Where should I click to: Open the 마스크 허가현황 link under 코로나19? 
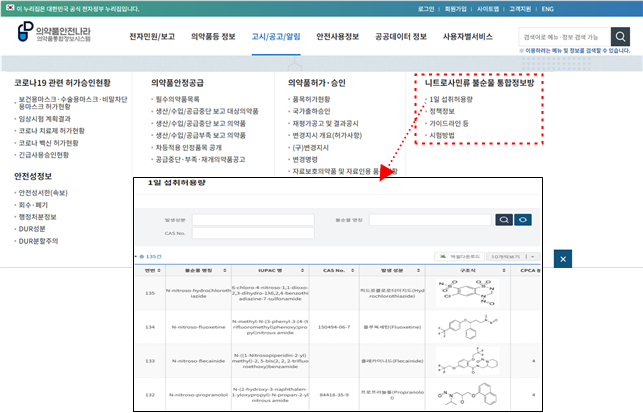coord(73,103)
